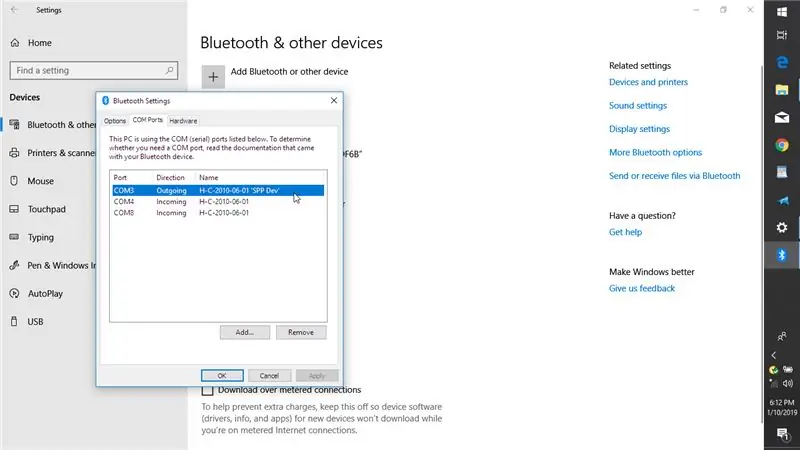Screen dimensions: 800x450
Task: Switch to the Hardware tab
Action: click(x=183, y=121)
